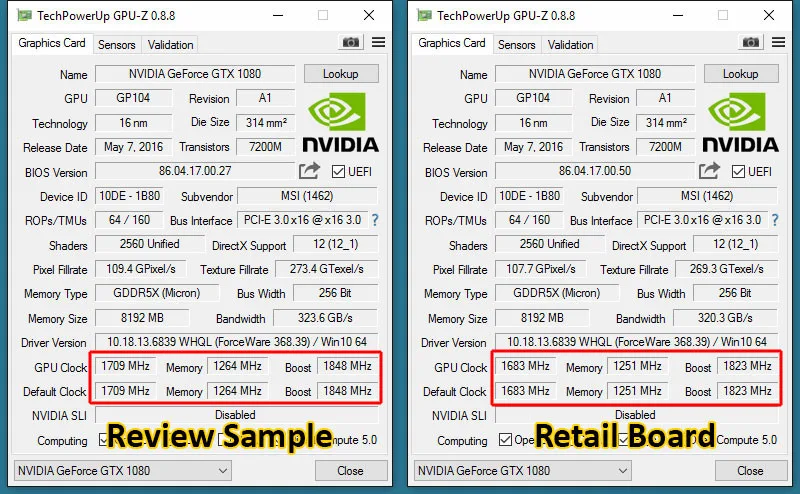Click Bus Width 256 Bit in right window
800x494 pixels.
click(735, 293)
